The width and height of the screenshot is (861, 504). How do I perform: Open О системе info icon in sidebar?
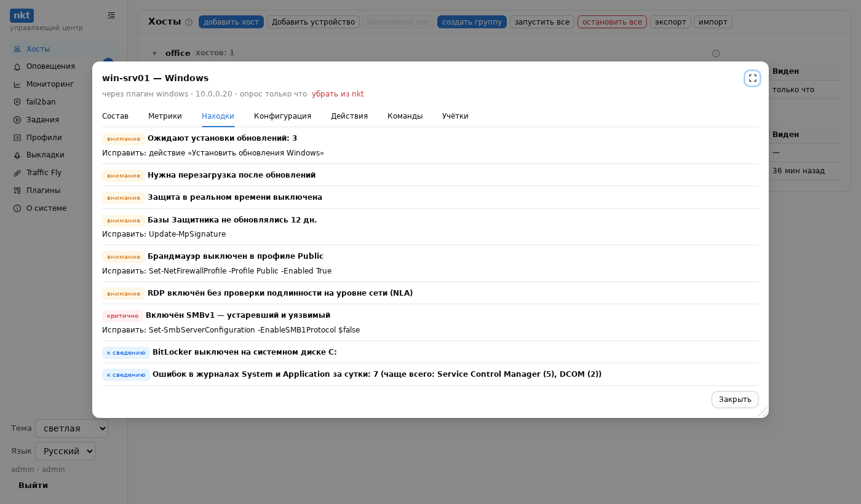point(17,208)
